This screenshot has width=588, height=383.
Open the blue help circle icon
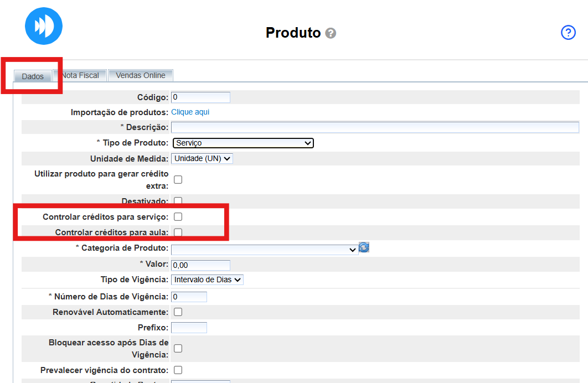point(569,33)
